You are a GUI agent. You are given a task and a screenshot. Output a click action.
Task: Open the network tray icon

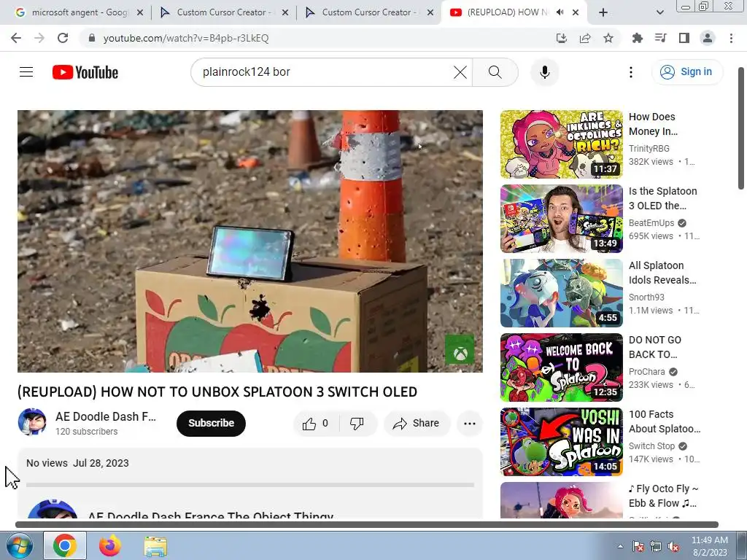pos(656,546)
